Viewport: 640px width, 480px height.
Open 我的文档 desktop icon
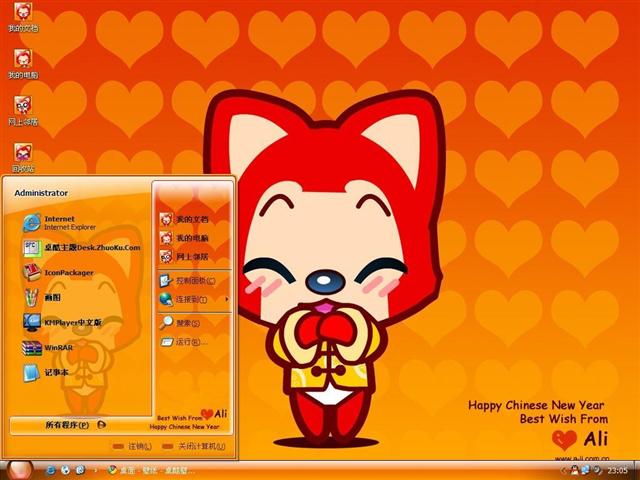[x=23, y=16]
